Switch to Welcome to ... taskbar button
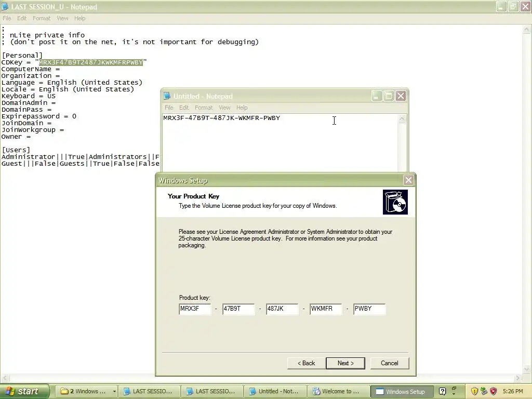Screen dimensions: 532x399 coord(339,391)
